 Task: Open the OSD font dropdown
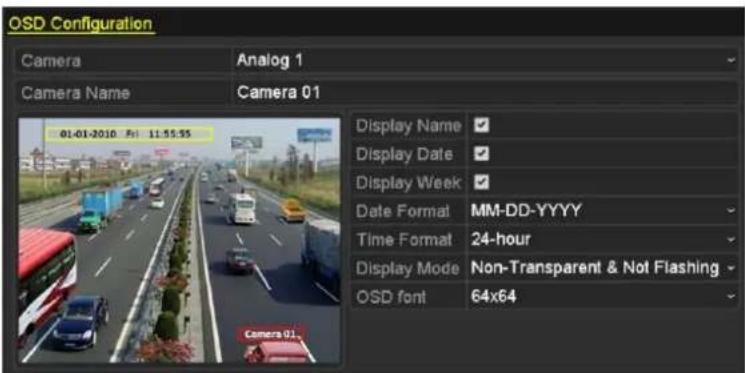602,297
